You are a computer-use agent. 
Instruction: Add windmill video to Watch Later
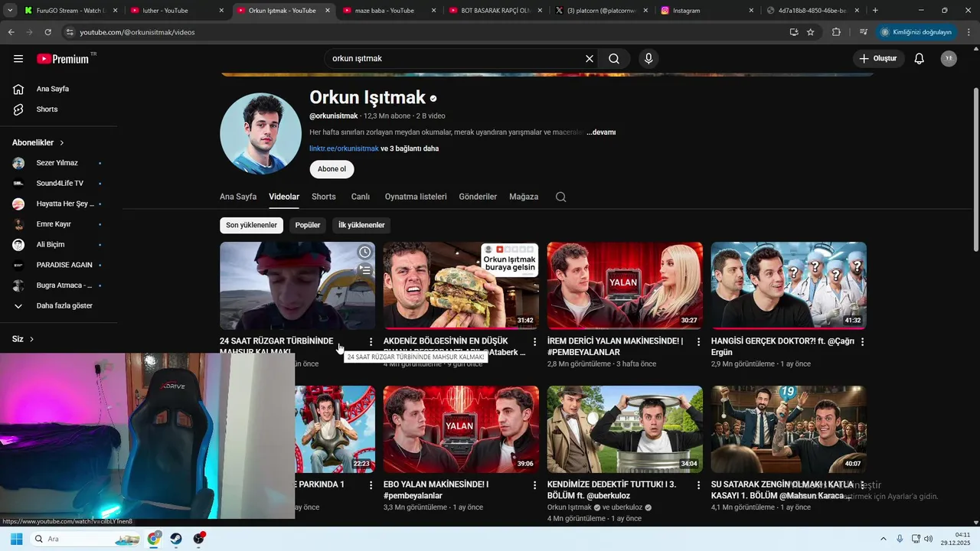(365, 252)
